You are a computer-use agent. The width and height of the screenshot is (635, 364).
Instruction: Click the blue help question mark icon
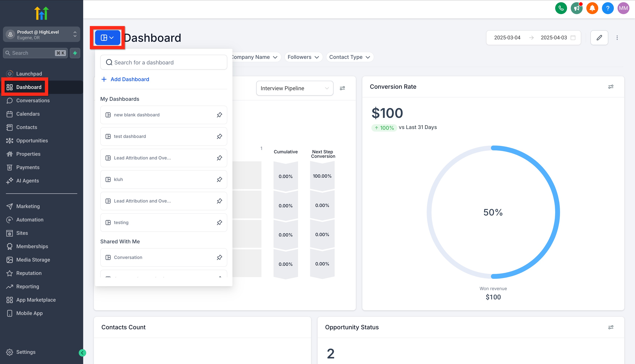pyautogui.click(x=608, y=9)
